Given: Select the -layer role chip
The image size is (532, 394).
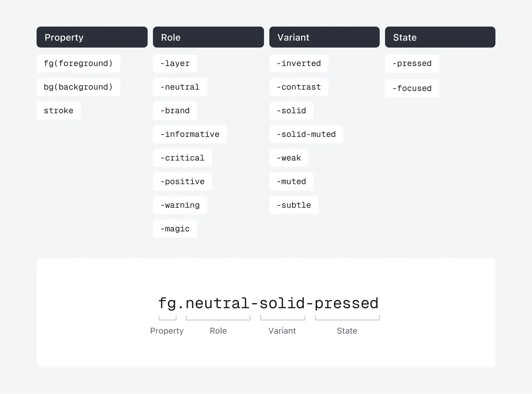Looking at the screenshot, I should (x=175, y=64).
